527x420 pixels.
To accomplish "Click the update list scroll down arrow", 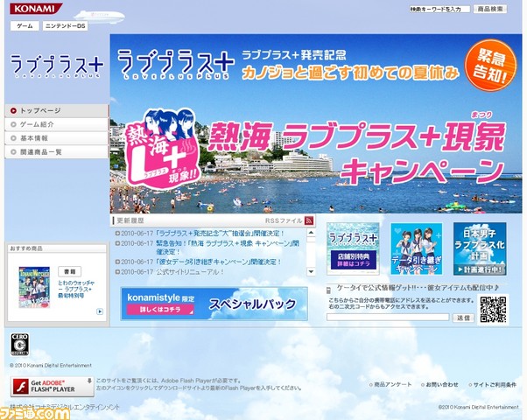I will [311, 271].
